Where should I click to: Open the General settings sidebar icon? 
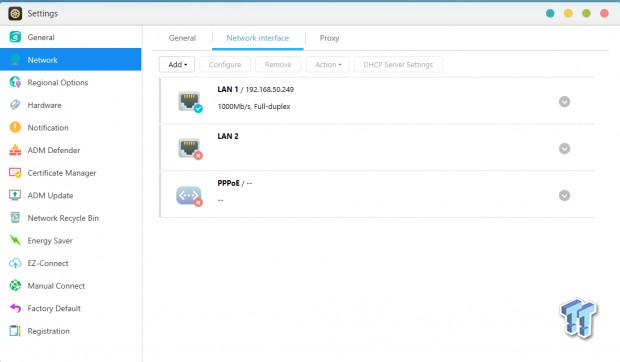pyautogui.click(x=15, y=37)
